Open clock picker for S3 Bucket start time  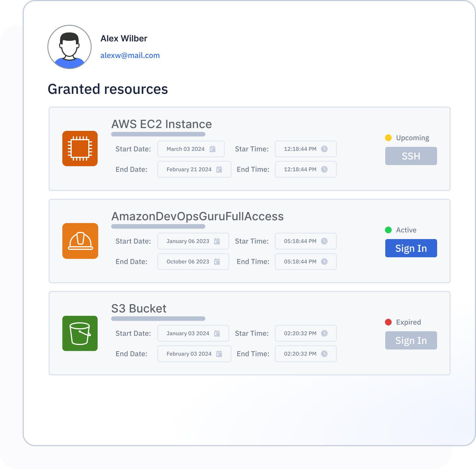pos(324,333)
